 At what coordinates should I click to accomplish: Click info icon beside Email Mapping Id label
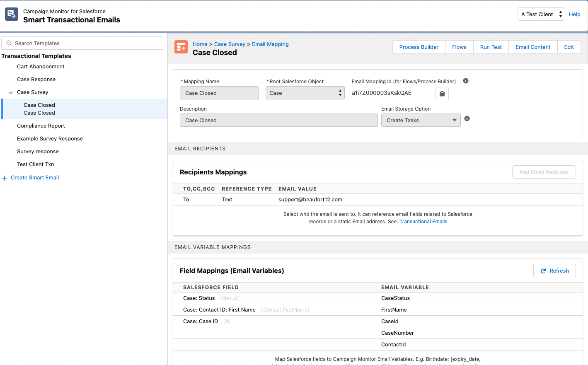click(466, 81)
